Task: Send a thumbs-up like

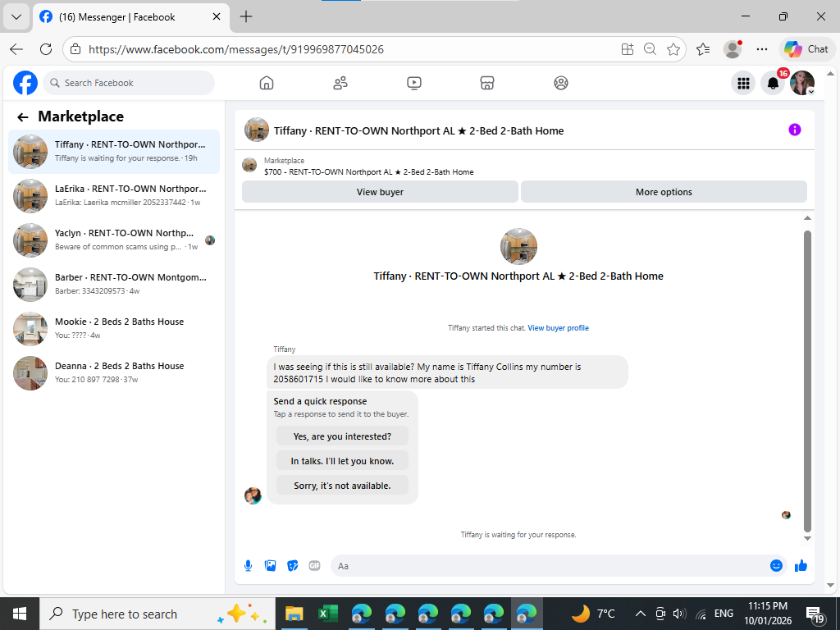Action: pyautogui.click(x=801, y=566)
